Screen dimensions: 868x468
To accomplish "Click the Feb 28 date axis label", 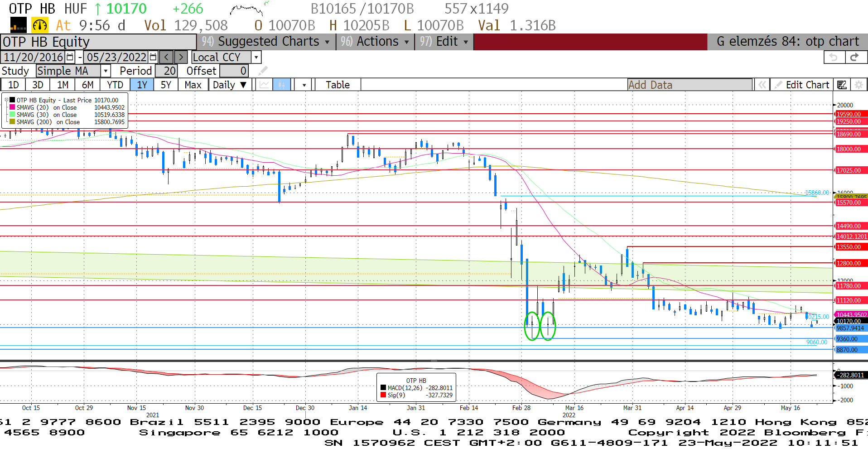I will tap(521, 408).
